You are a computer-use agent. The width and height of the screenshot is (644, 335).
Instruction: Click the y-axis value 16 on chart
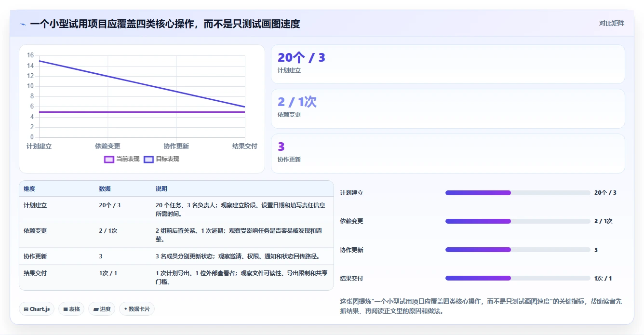click(30, 55)
